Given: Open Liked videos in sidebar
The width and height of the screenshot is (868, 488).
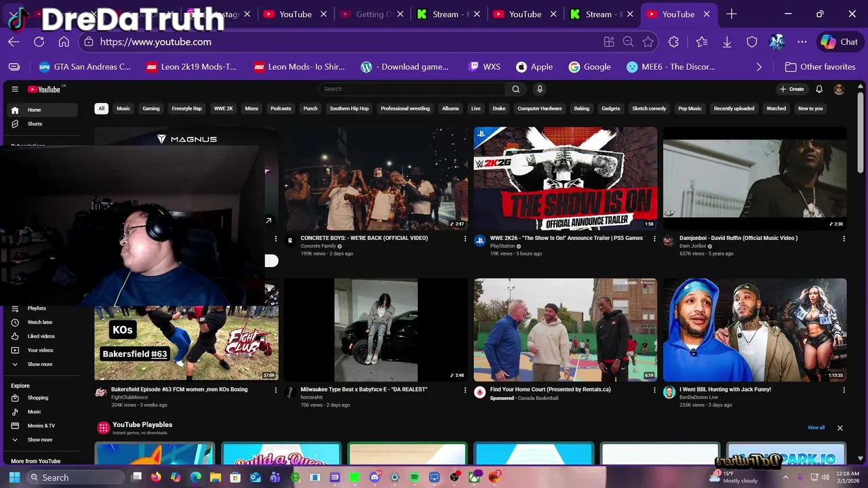Looking at the screenshot, I should click(x=42, y=336).
